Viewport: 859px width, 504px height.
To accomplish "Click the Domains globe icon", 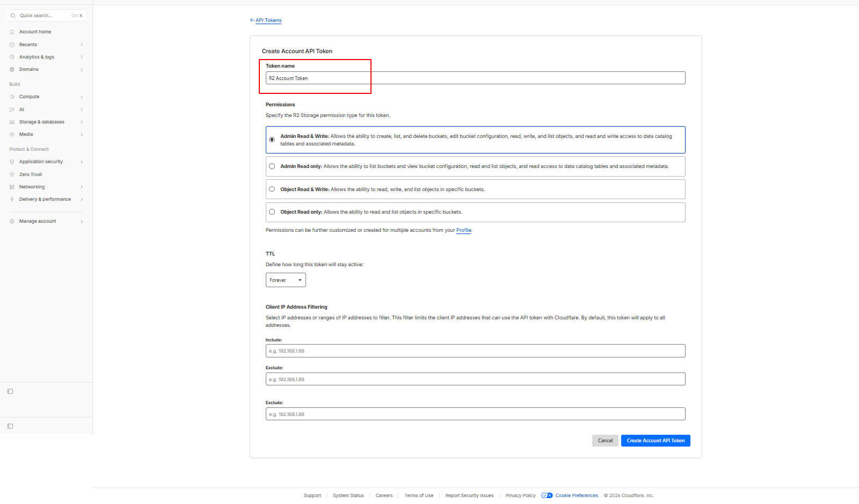I will 12,69.
